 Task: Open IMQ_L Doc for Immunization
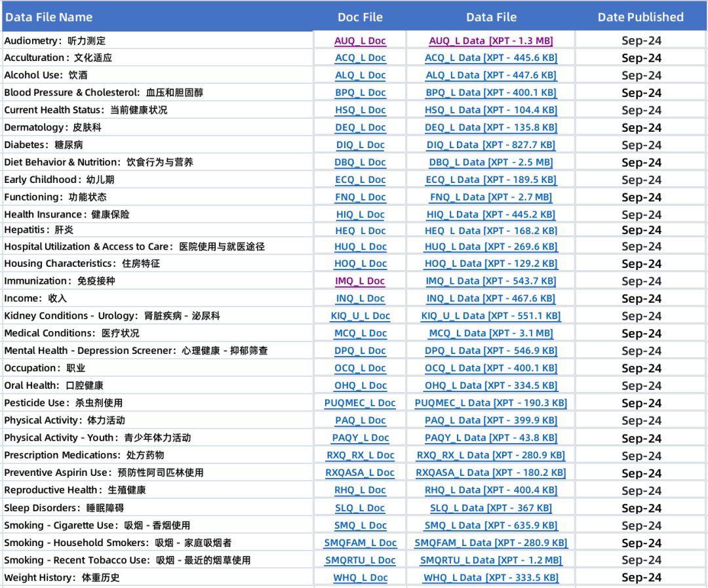pyautogui.click(x=360, y=281)
